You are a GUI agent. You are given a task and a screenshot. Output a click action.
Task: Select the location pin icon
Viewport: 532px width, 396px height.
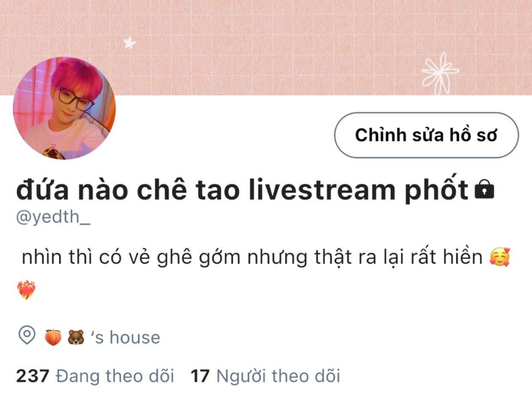click(x=28, y=336)
